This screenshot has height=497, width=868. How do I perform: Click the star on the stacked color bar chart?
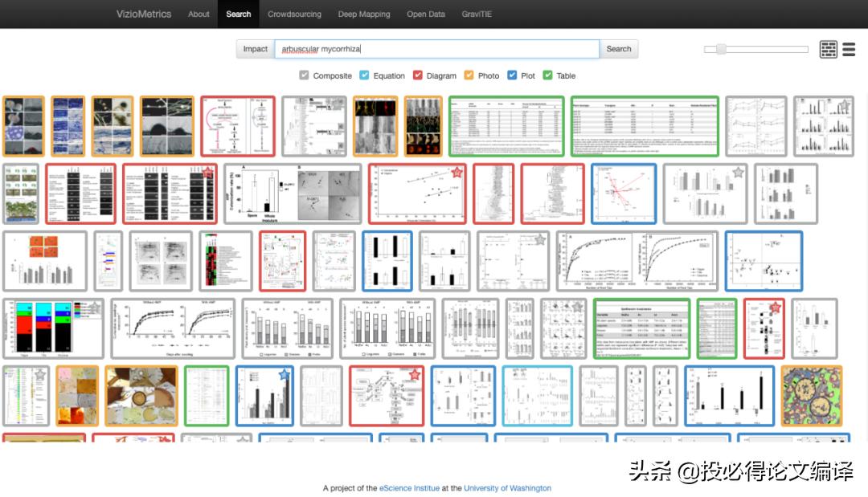click(95, 308)
